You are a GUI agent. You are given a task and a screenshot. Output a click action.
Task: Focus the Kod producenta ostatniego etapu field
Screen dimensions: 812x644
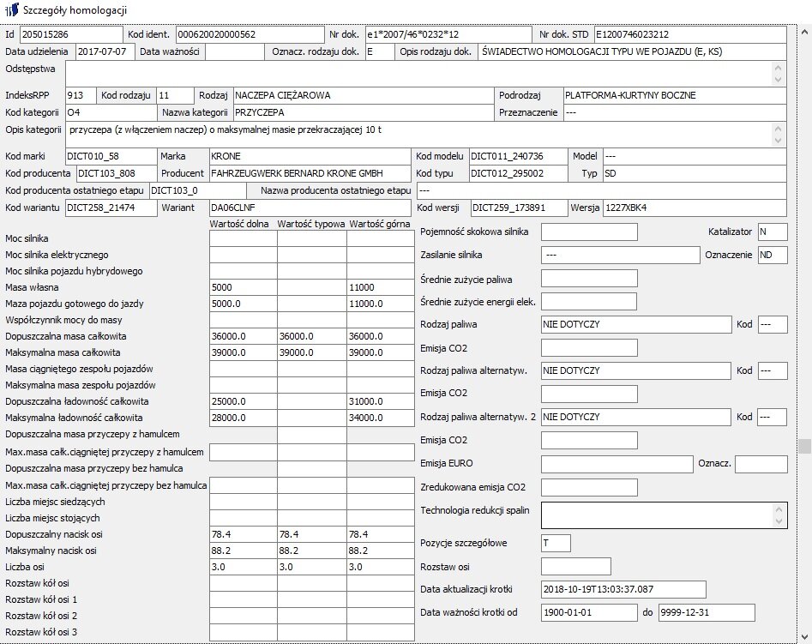198,190
